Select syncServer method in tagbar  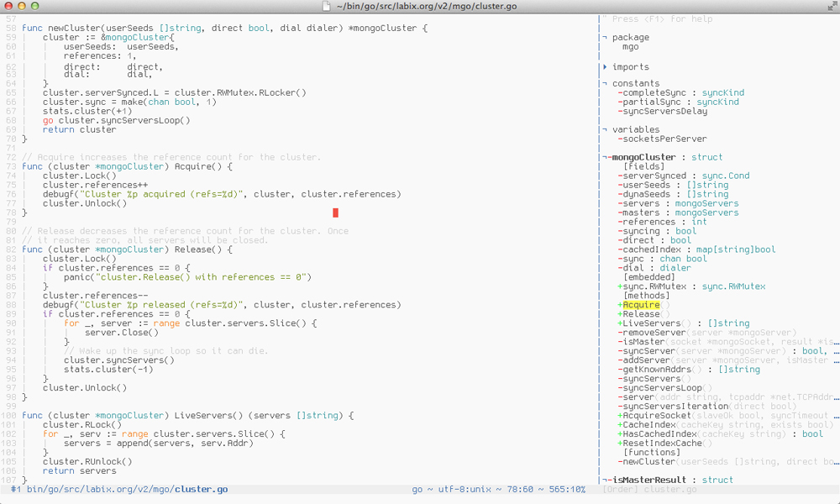[x=648, y=351]
